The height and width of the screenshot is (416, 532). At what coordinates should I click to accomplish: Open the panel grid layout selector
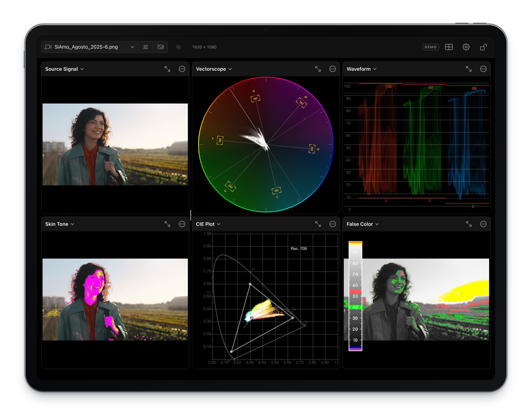pyautogui.click(x=449, y=47)
